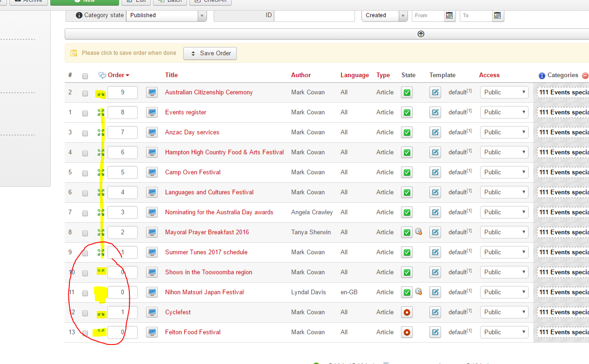
Task: Click unpublished state icon for Cyclefest row
Action: click(x=407, y=312)
